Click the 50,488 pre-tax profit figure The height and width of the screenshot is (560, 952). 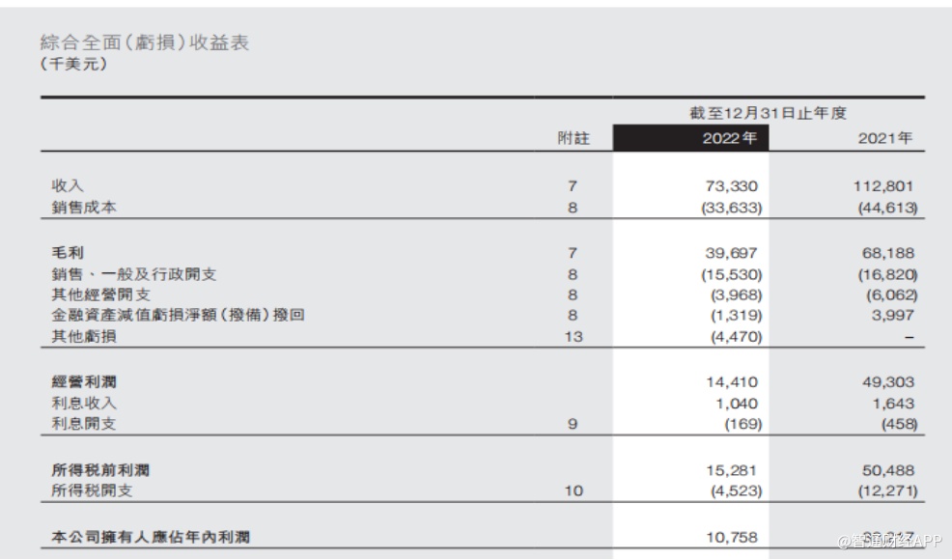click(x=885, y=470)
